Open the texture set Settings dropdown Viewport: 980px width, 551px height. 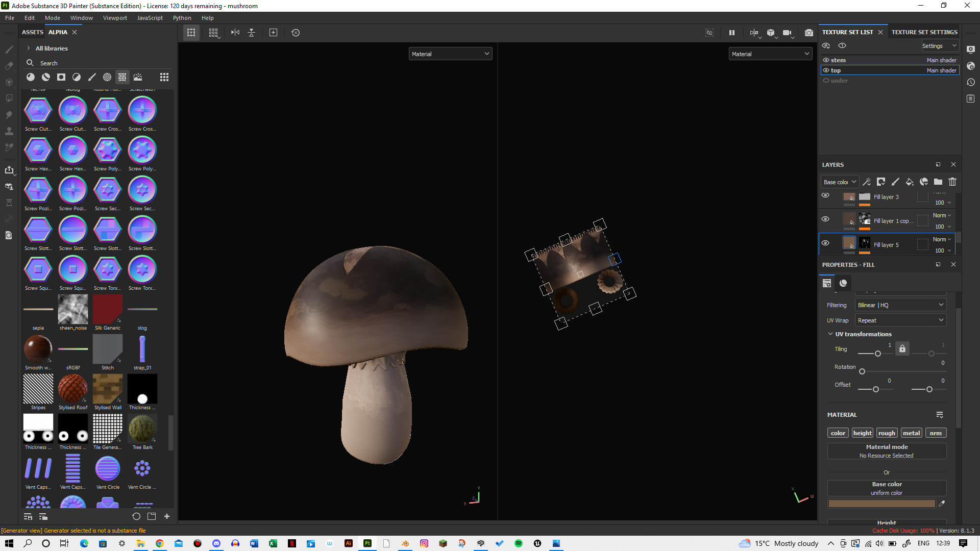940,46
